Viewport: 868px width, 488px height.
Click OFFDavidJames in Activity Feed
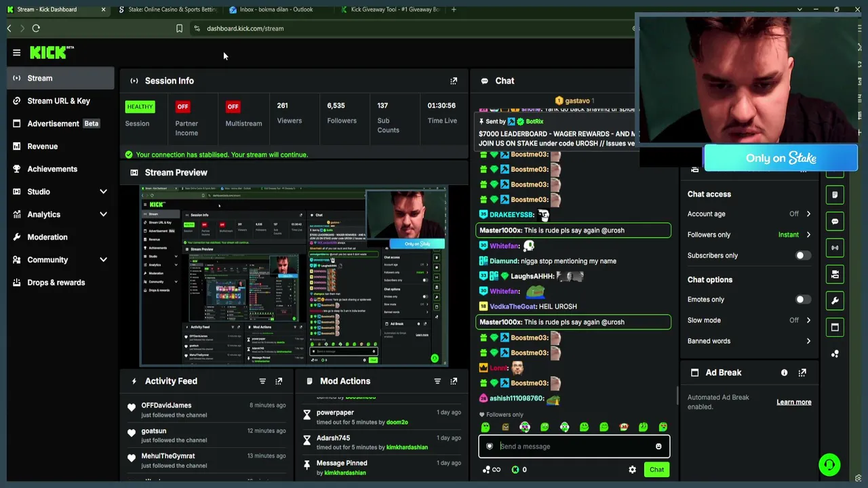pos(166,405)
